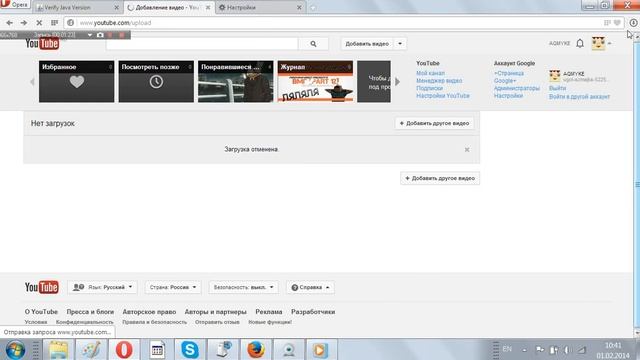Click the lower Добавить другое видео button

click(440, 178)
